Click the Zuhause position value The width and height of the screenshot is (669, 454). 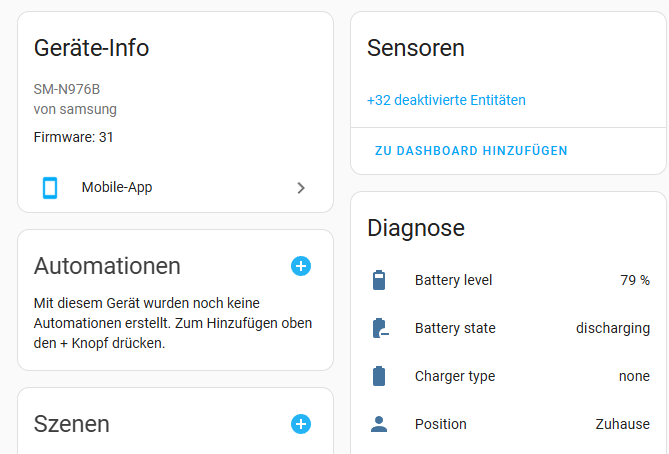622,424
